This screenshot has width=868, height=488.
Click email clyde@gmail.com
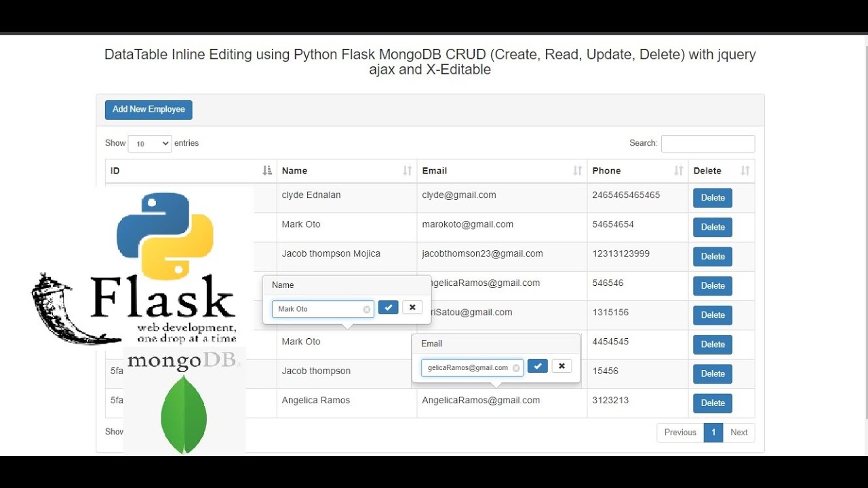[459, 195]
